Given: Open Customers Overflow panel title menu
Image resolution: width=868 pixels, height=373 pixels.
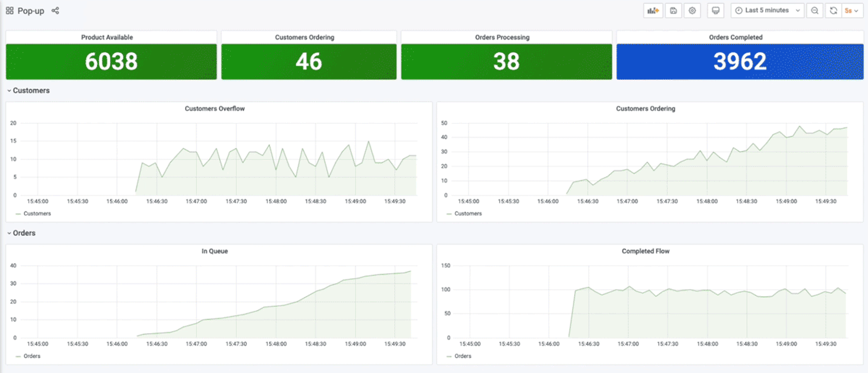Looking at the screenshot, I should coord(215,109).
